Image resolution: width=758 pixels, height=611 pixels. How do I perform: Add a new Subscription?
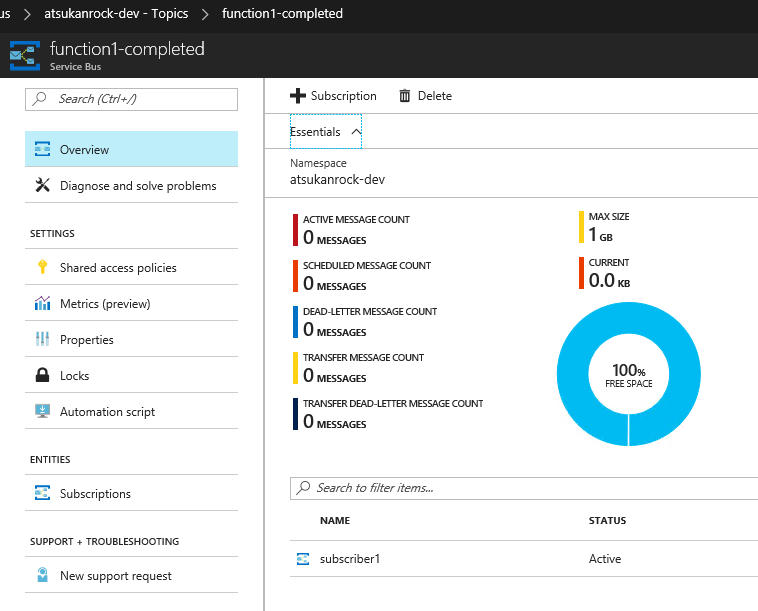(x=333, y=96)
